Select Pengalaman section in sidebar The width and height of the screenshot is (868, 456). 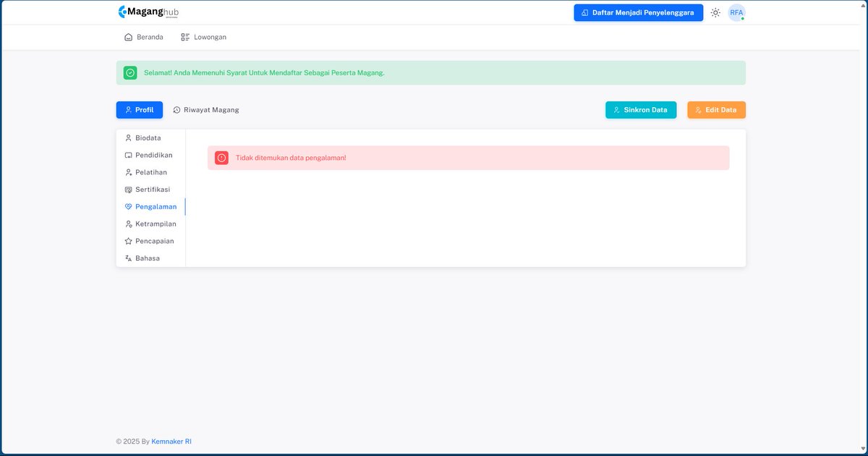[x=150, y=206]
